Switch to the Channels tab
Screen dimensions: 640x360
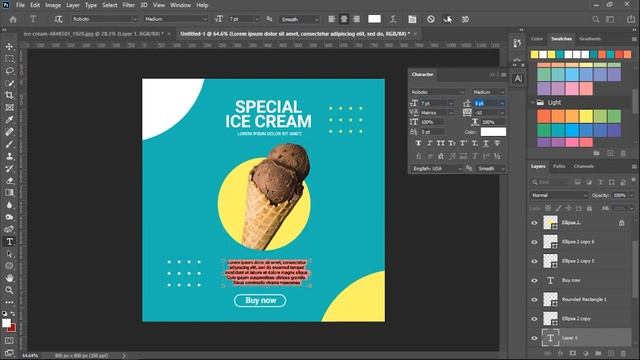point(584,166)
